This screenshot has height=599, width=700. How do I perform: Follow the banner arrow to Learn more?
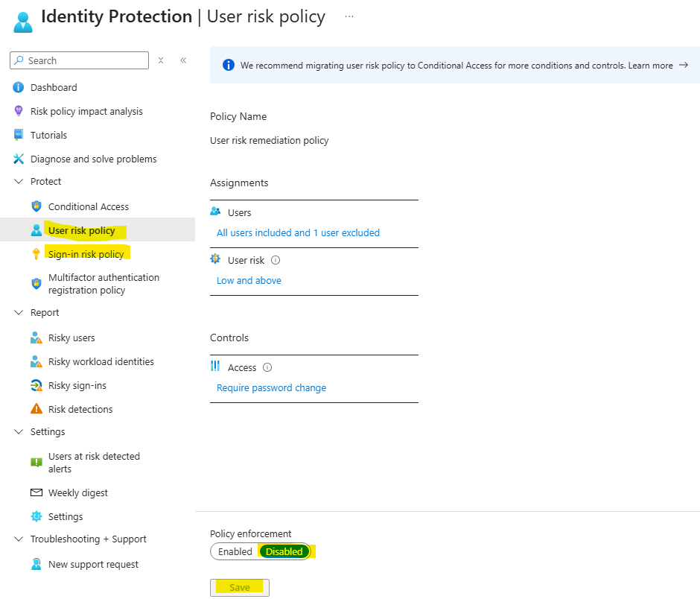[683, 65]
